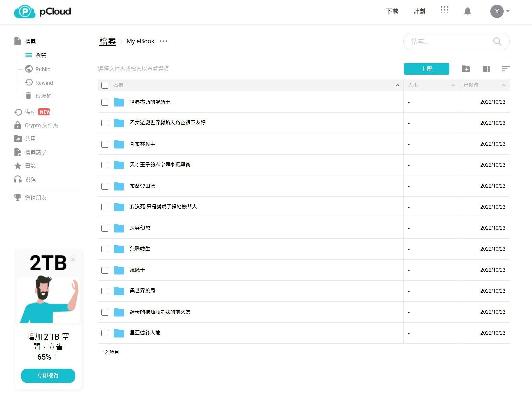
Task: Click the pCloud logo
Action: (42, 11)
